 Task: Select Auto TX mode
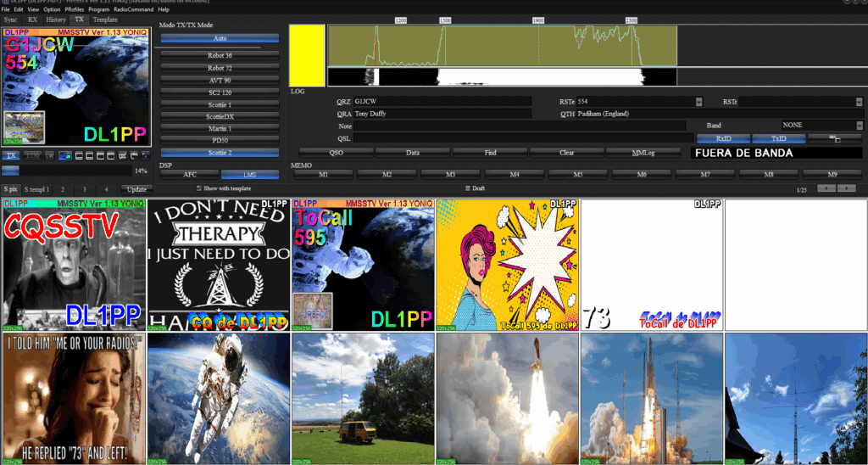coord(220,38)
